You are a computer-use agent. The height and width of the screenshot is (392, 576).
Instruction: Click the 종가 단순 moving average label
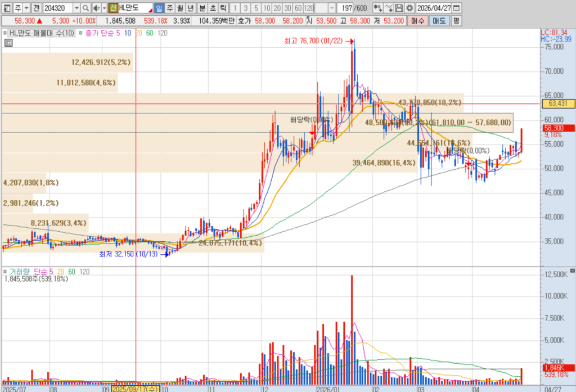(x=100, y=33)
